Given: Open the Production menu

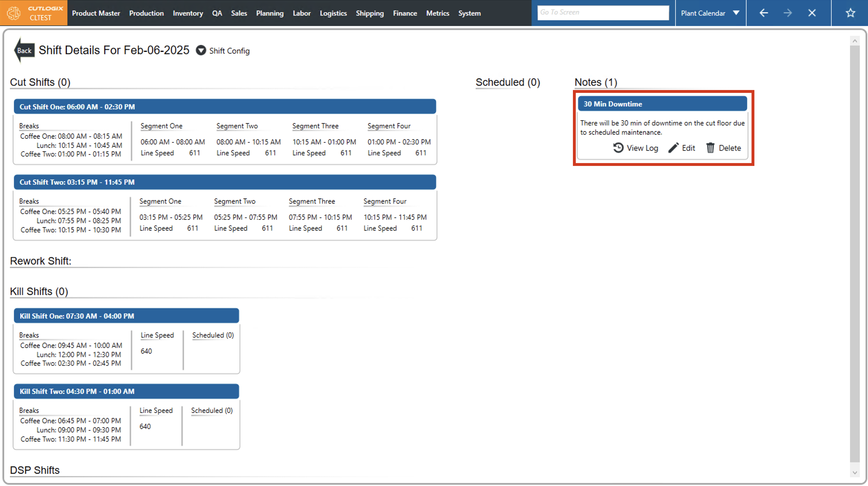Looking at the screenshot, I should (x=146, y=13).
